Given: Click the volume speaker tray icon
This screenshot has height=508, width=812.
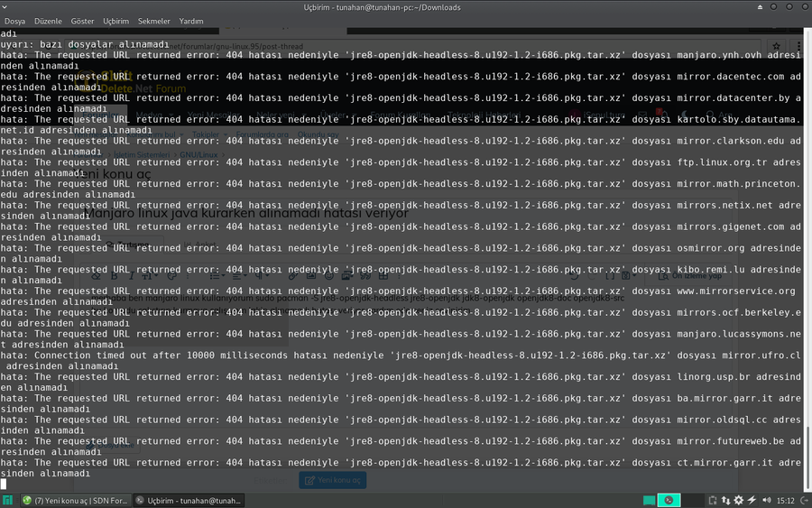Looking at the screenshot, I should [766, 500].
